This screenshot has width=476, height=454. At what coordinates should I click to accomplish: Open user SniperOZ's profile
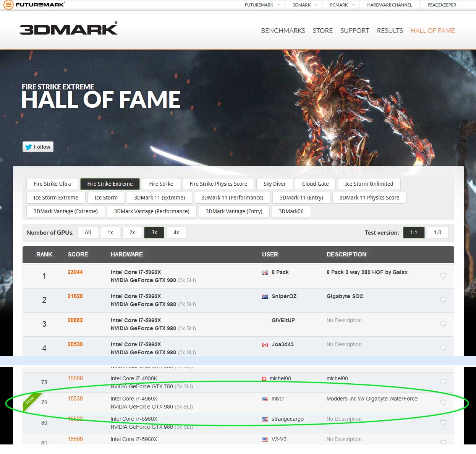coord(284,296)
